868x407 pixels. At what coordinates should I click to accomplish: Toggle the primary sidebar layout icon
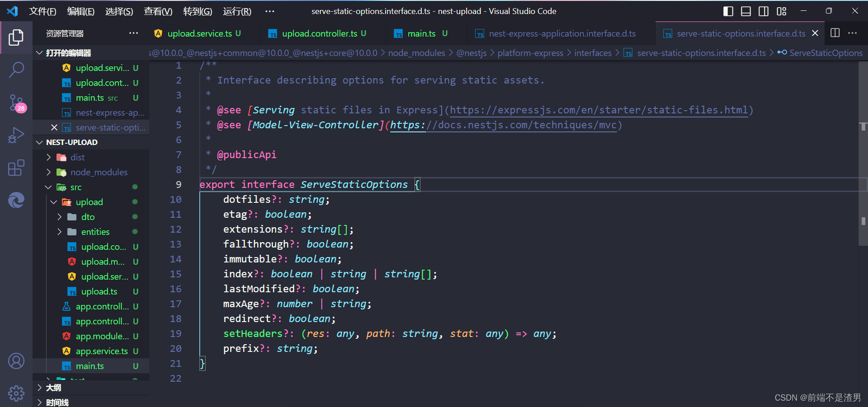(728, 11)
